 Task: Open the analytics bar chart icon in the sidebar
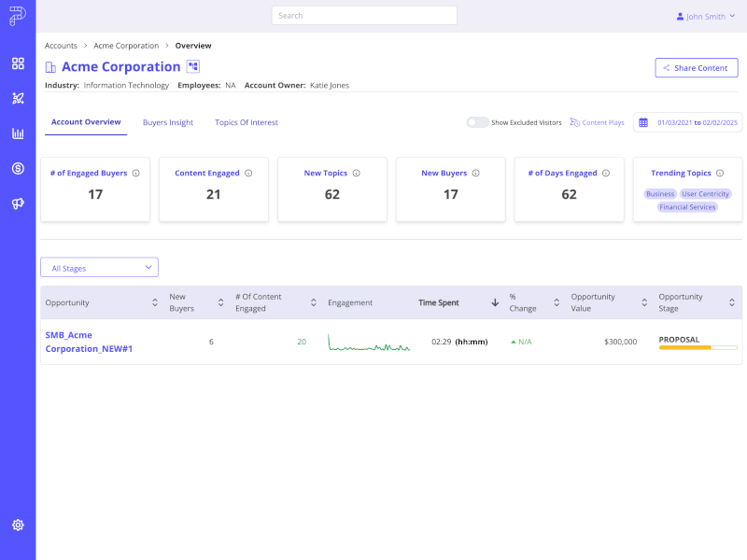click(18, 133)
